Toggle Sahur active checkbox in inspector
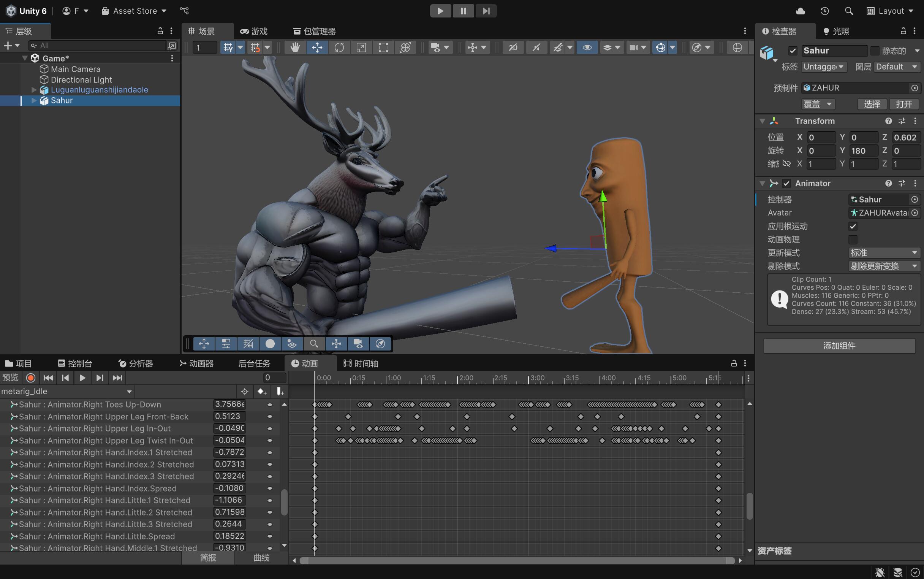Viewport: 924px width, 579px height. 793,51
